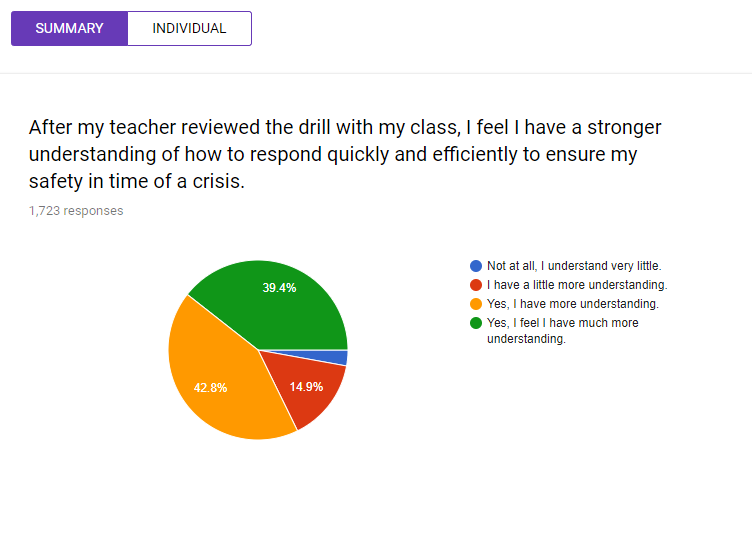Open the INDIVIDUAL responses tab
This screenshot has width=752, height=544.
tap(189, 29)
